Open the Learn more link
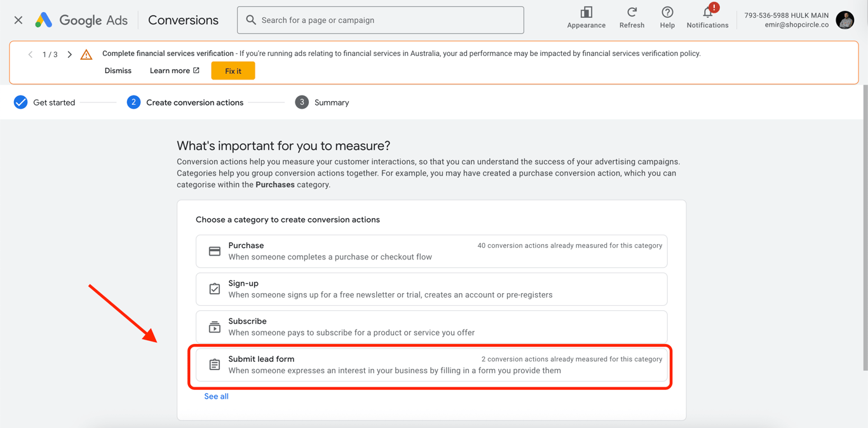 [175, 71]
